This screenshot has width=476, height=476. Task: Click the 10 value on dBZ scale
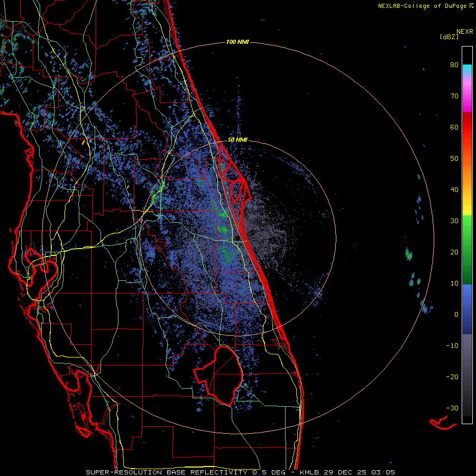click(x=454, y=283)
